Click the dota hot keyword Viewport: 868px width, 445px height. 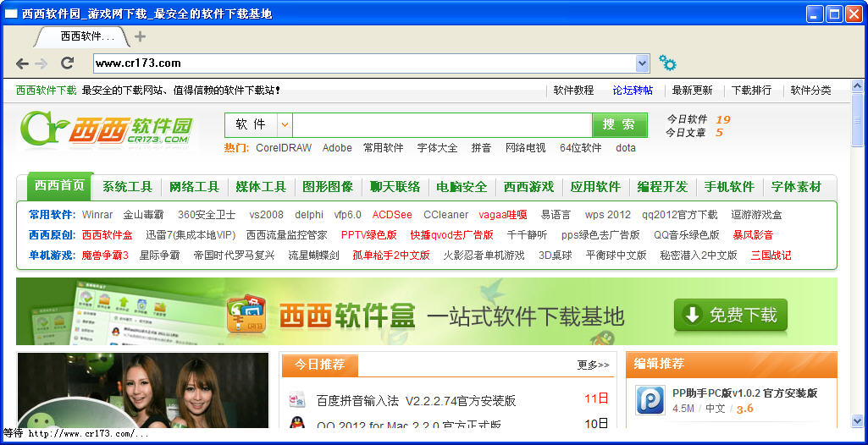pyautogui.click(x=626, y=148)
